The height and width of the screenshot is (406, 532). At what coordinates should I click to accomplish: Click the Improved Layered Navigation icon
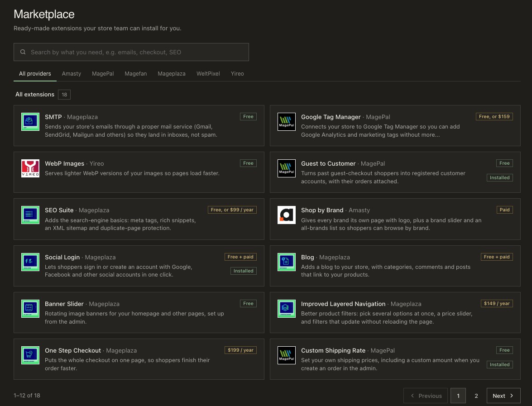pyautogui.click(x=286, y=309)
